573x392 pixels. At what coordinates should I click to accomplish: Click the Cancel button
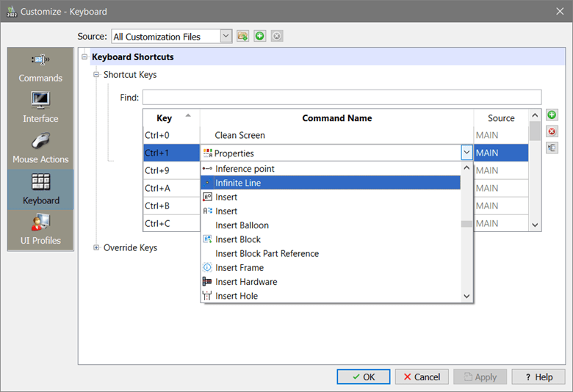click(x=422, y=377)
